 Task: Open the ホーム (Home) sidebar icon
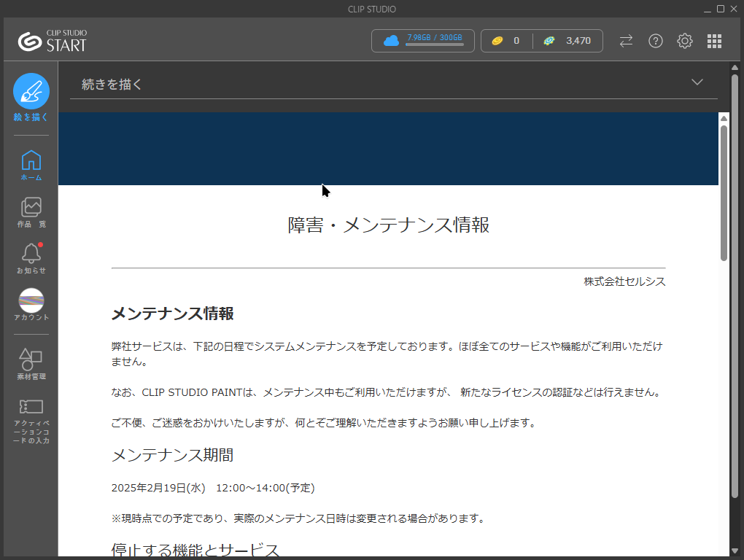[31, 160]
